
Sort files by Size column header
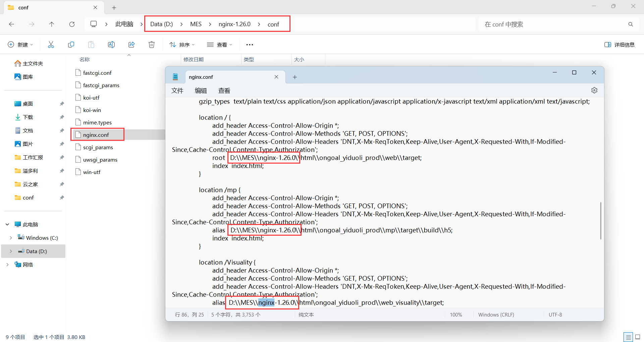point(299,59)
